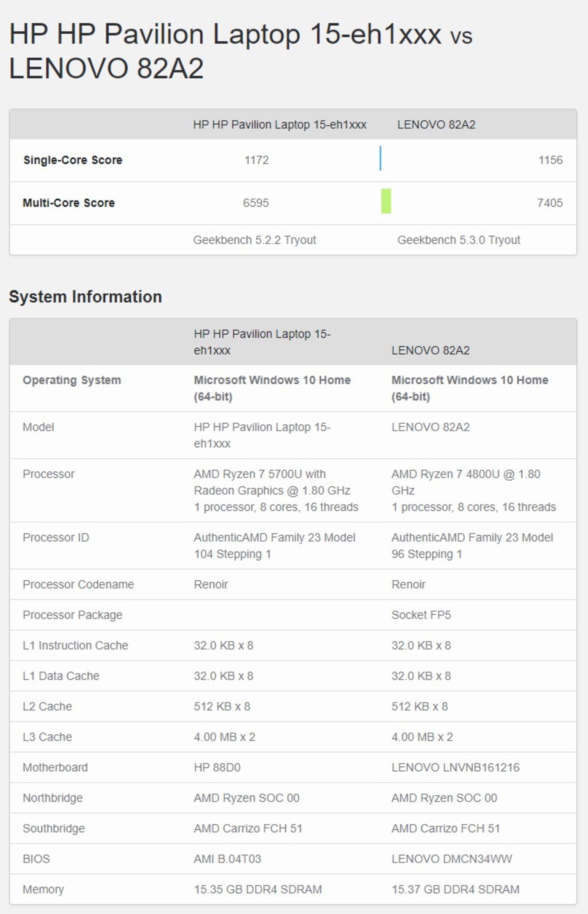The width and height of the screenshot is (588, 914).
Task: Click the Socket FP5 value
Action: (x=421, y=615)
